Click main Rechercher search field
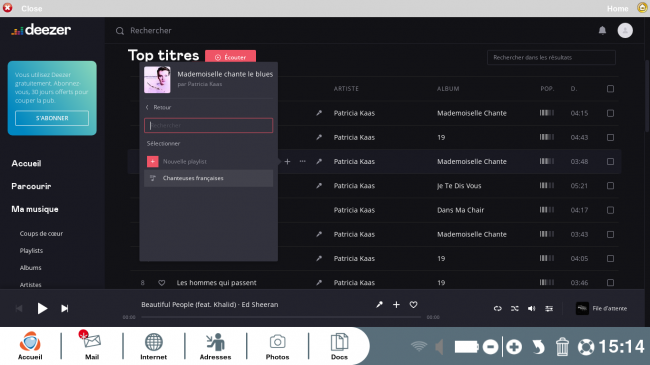 tap(151, 31)
